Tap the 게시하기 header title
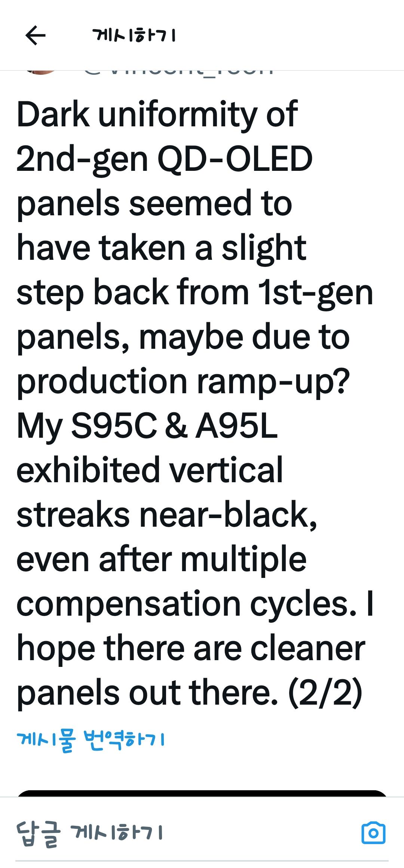404x868 pixels. (134, 36)
